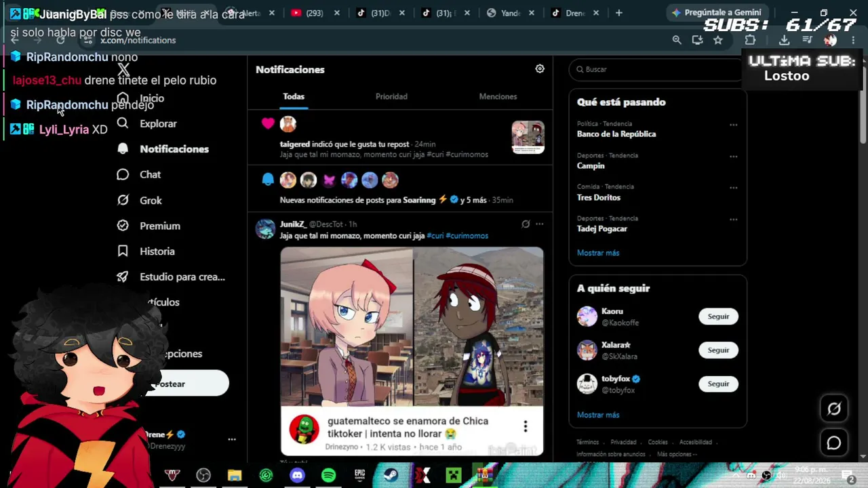This screenshot has width=868, height=488.
Task: Open the browser extensions puzzle icon
Action: pos(750,40)
